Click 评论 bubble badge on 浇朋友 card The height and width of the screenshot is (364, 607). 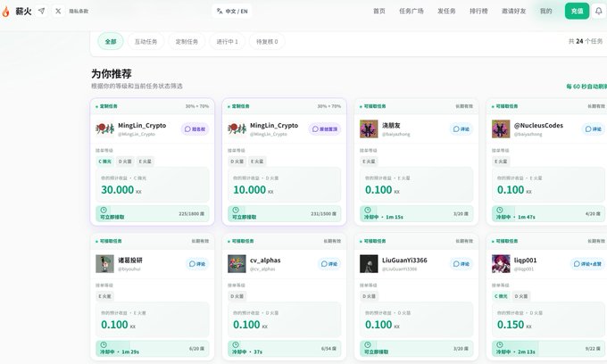[x=461, y=128]
